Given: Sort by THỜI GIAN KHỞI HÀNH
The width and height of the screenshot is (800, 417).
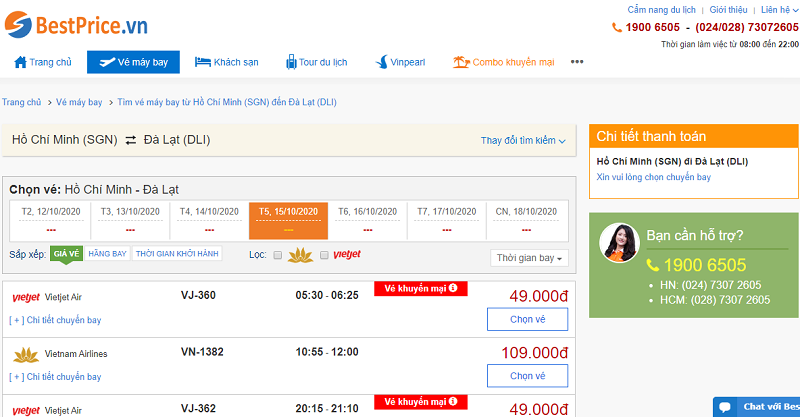Looking at the screenshot, I should 177,254.
